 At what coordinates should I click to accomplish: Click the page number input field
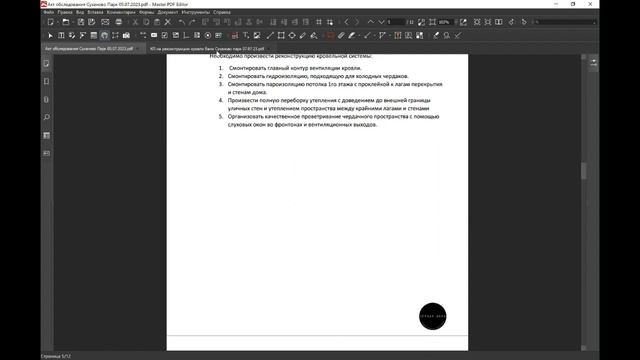click(x=396, y=22)
